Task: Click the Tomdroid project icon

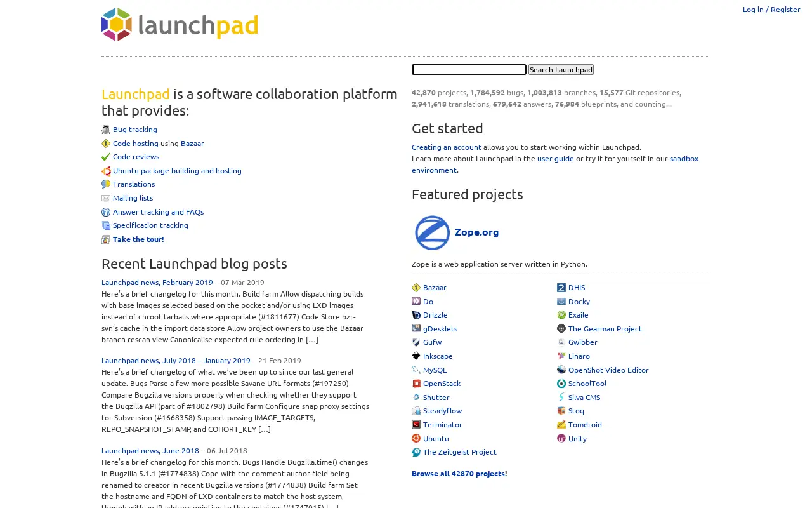Action: (561, 425)
